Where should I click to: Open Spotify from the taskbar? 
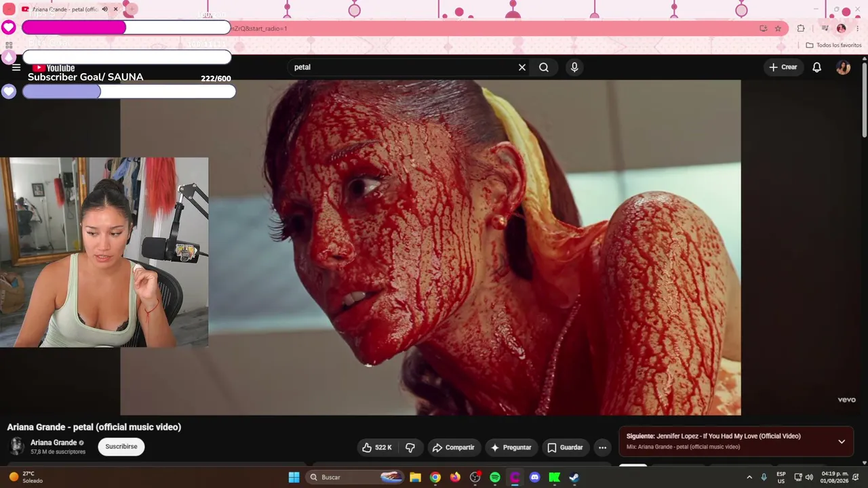click(495, 477)
